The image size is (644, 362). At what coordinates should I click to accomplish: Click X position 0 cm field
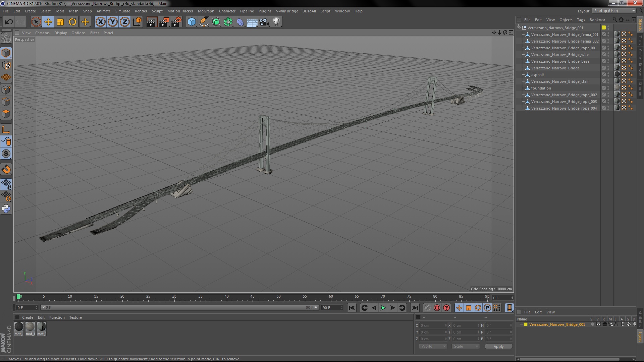point(433,325)
